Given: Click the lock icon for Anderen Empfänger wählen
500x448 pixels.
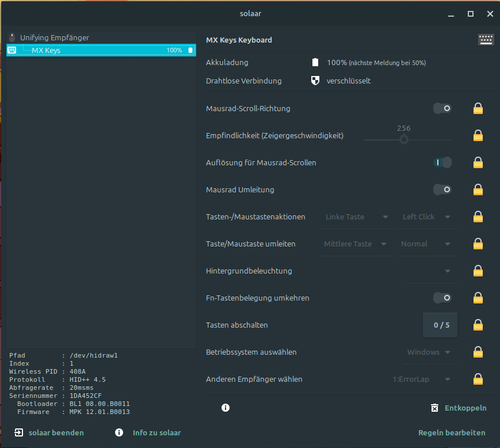Looking at the screenshot, I should click(x=478, y=379).
